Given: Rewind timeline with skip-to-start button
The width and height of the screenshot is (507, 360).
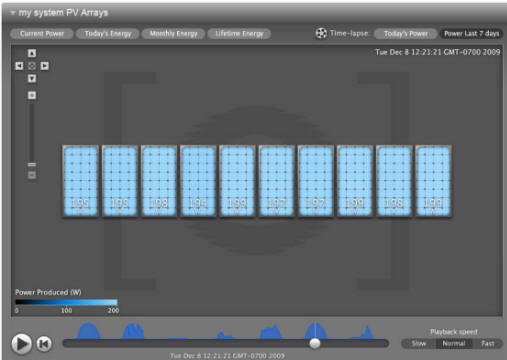Looking at the screenshot, I should (44, 344).
